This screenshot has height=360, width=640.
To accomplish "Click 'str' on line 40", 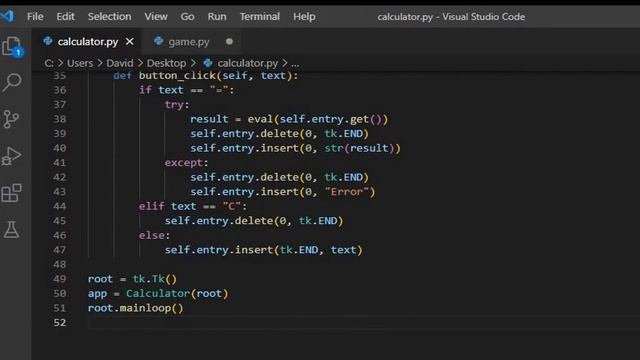I will (x=334, y=148).
